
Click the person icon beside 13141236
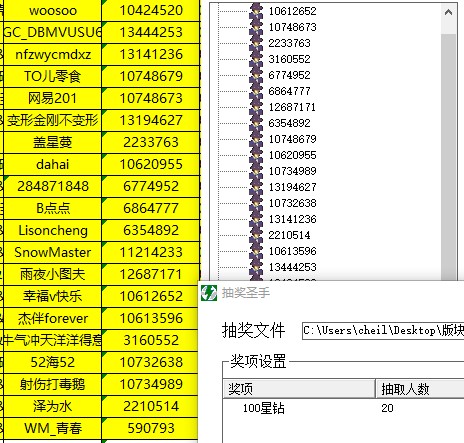click(256, 219)
